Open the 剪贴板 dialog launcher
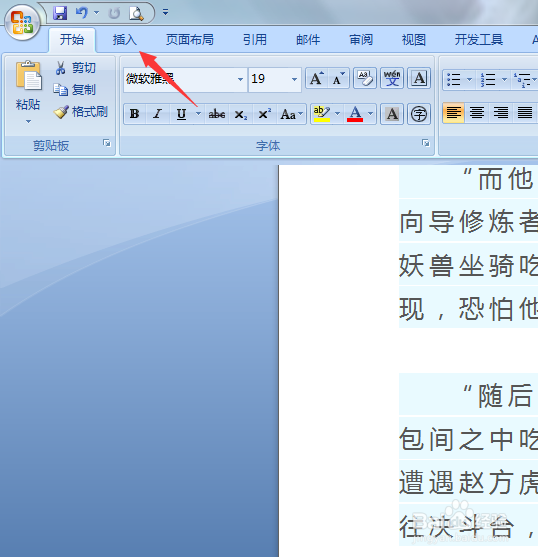This screenshot has height=557, width=538. tap(107, 143)
